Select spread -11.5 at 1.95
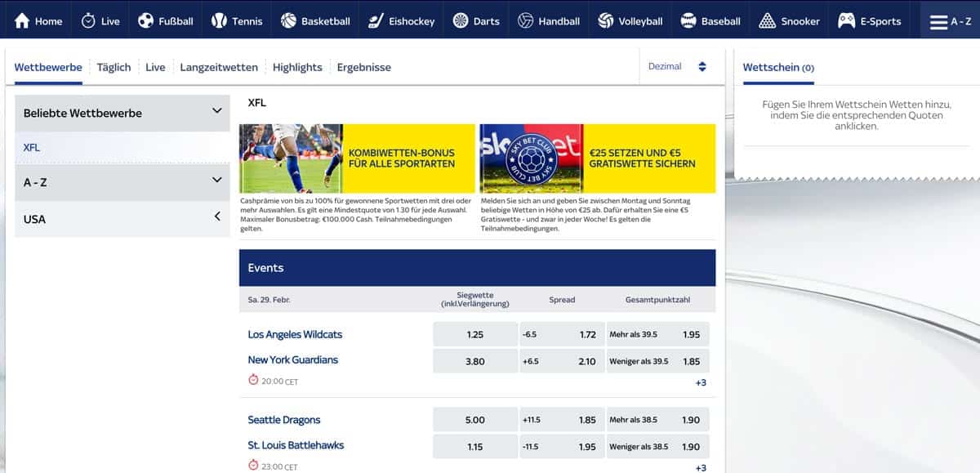The width and height of the screenshot is (980, 473). [562, 447]
